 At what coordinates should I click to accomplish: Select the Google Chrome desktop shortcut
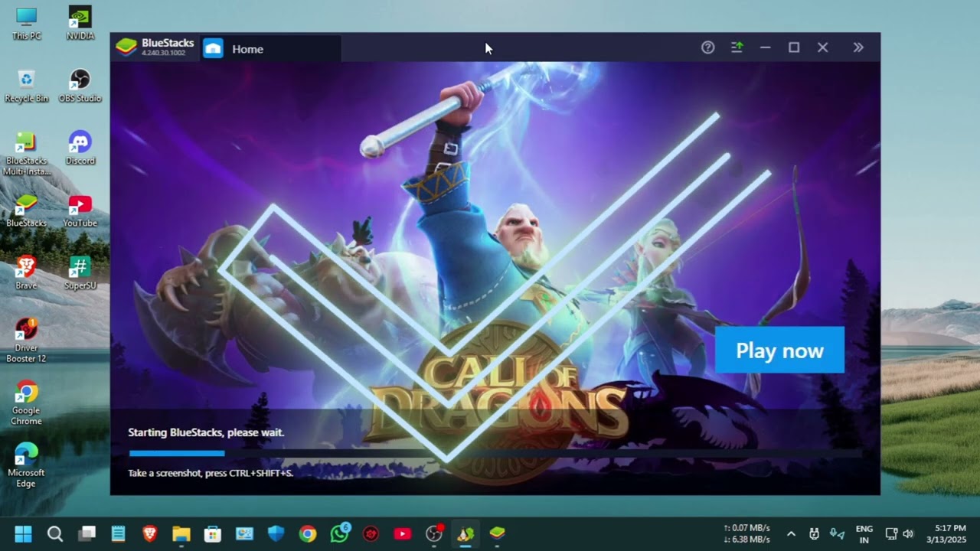[x=26, y=403]
